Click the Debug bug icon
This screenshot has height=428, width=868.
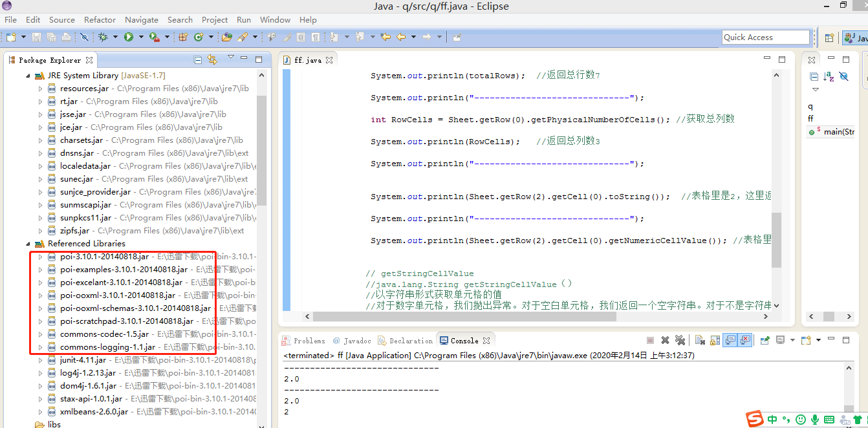102,37
